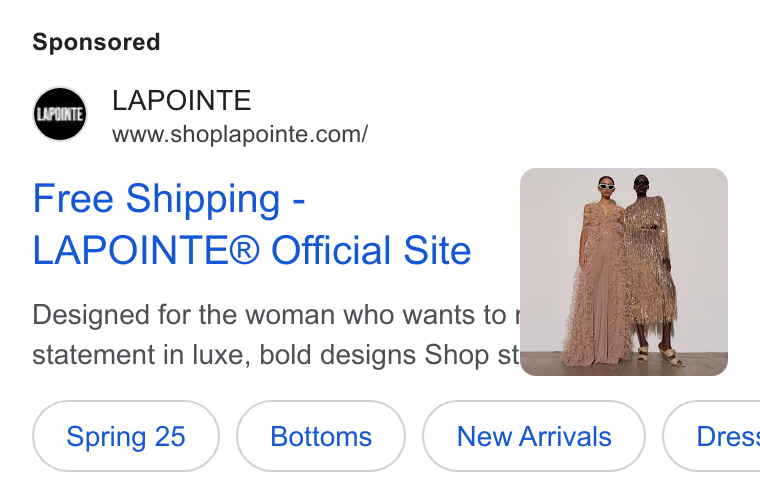Click the partially visible Dresses chip
Screen dimensions: 760x504
(711, 436)
